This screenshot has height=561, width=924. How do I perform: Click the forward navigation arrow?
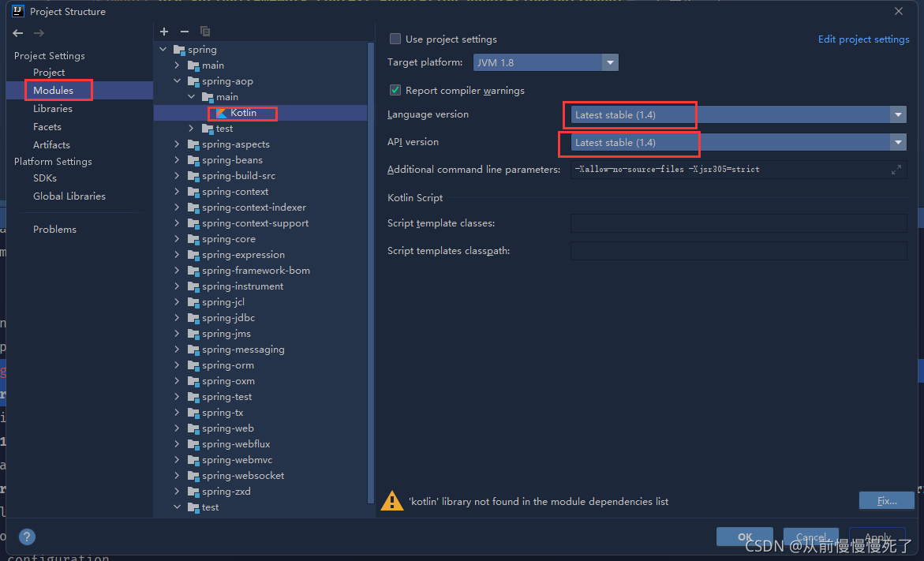[39, 33]
